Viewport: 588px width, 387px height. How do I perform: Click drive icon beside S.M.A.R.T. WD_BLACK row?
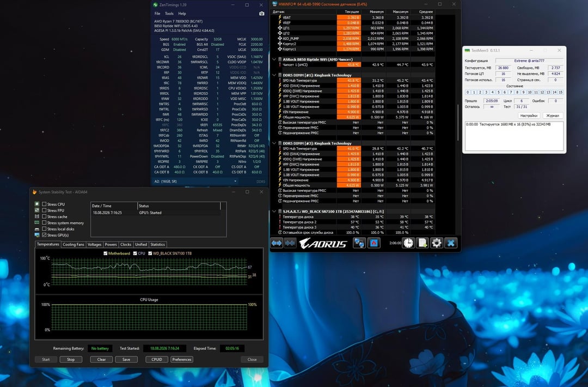pyautogui.click(x=280, y=211)
